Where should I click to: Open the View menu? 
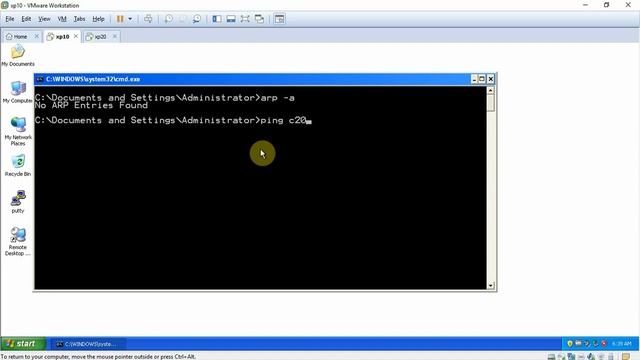pyautogui.click(x=44, y=19)
